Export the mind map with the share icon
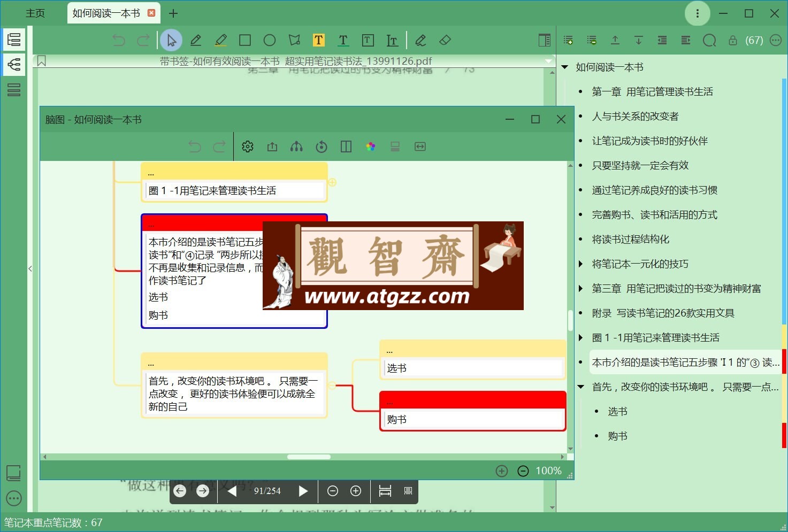 pos(272,147)
